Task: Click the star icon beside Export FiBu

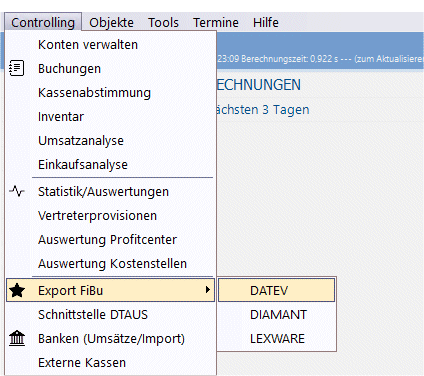Action: coord(17,290)
